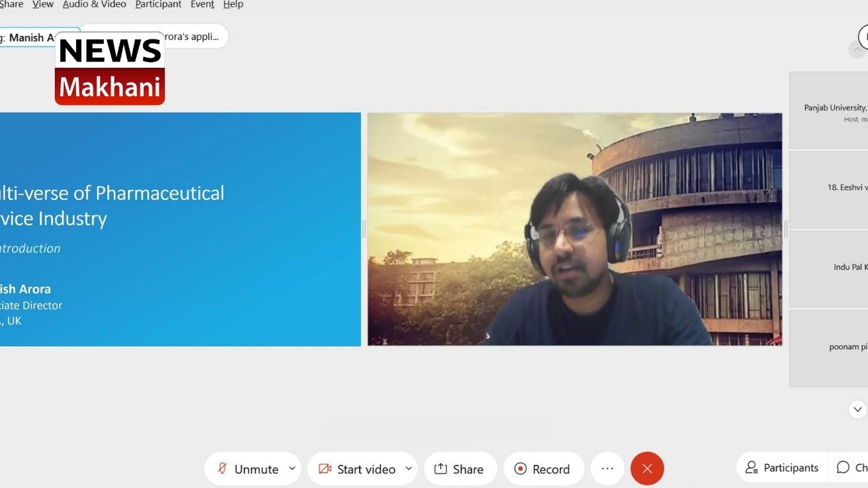Image resolution: width=868 pixels, height=488 pixels.
Task: Open the Audio & Video menu
Action: point(94,5)
